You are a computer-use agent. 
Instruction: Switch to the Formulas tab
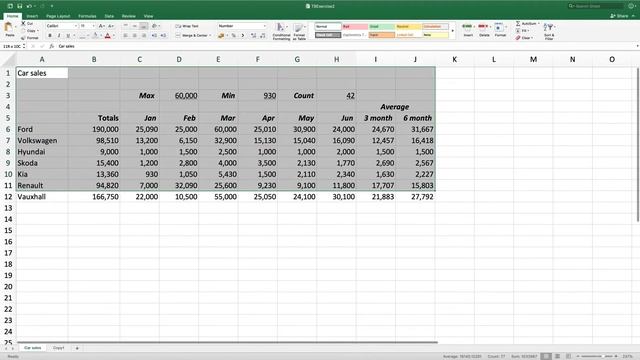click(x=87, y=16)
